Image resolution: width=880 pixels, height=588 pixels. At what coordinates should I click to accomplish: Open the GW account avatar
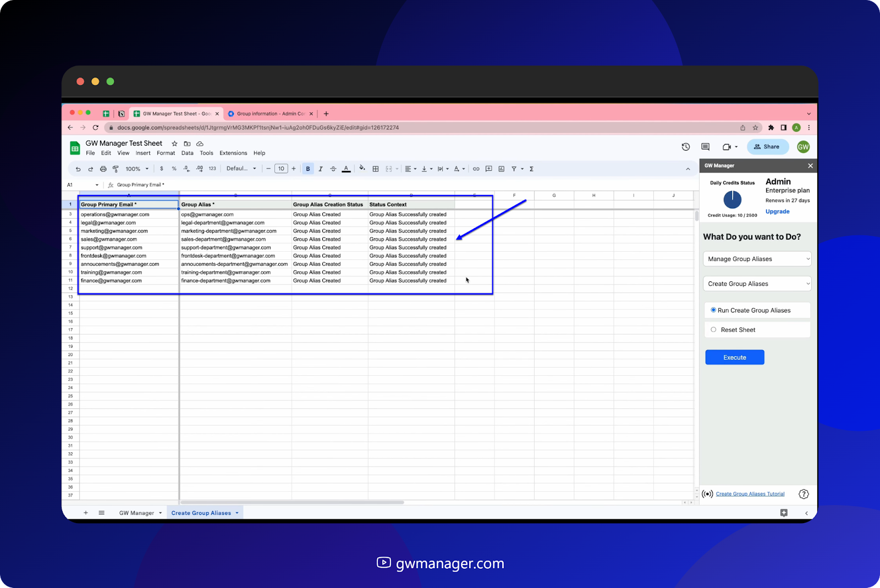803,147
